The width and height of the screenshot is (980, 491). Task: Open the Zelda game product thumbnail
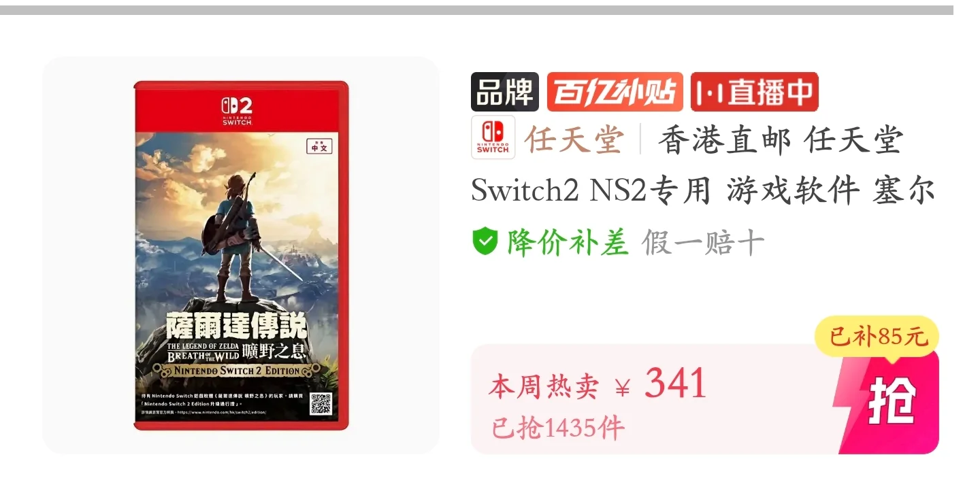[241, 255]
